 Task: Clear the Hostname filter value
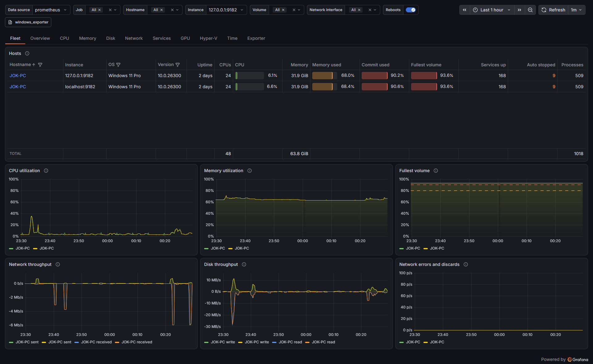172,10
